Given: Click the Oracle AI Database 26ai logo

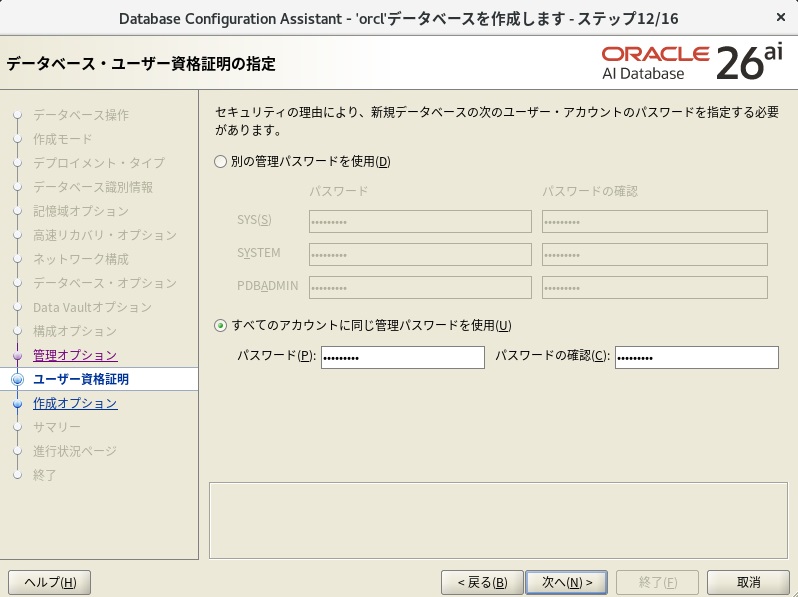Looking at the screenshot, I should click(692, 63).
